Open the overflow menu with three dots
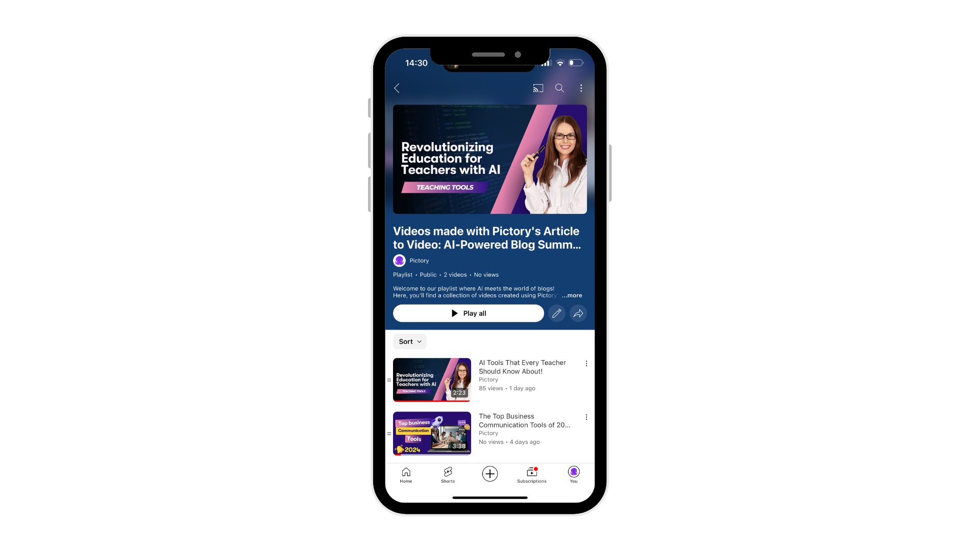 581,88
